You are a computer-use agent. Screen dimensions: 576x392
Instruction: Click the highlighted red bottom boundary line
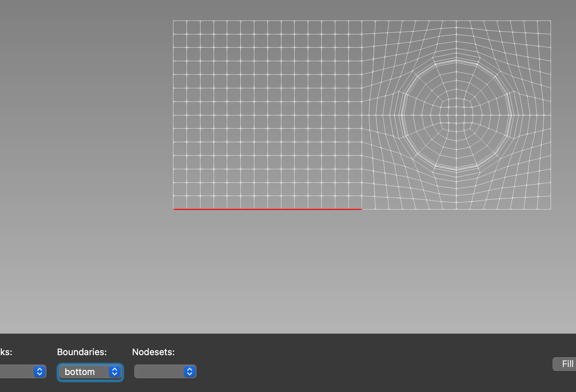[268, 209]
